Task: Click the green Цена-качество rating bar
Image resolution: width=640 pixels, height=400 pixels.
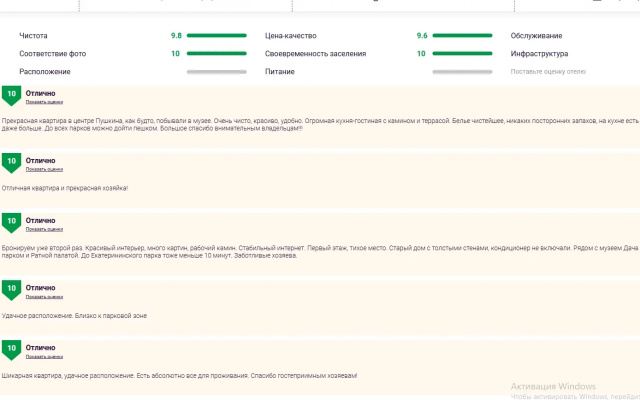Action: click(462, 36)
